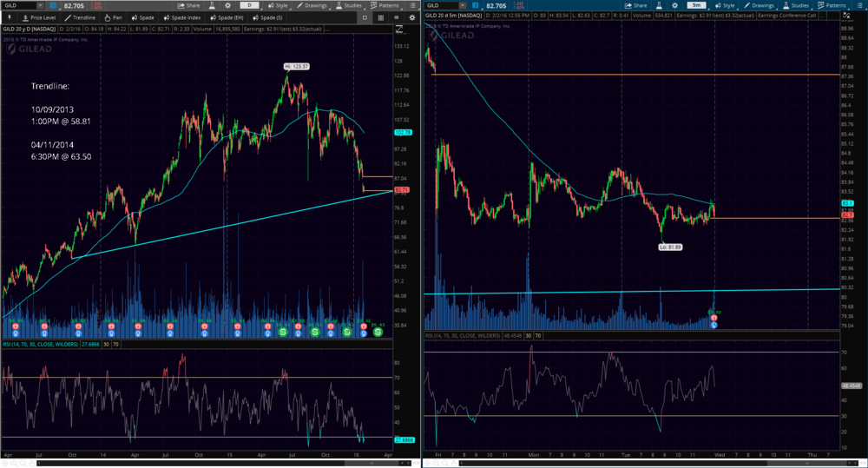Click Share on 5m chart
The height and width of the screenshot is (468, 868).
[635, 5]
